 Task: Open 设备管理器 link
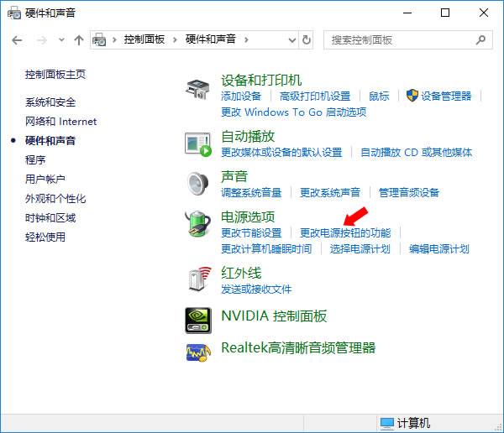[446, 96]
